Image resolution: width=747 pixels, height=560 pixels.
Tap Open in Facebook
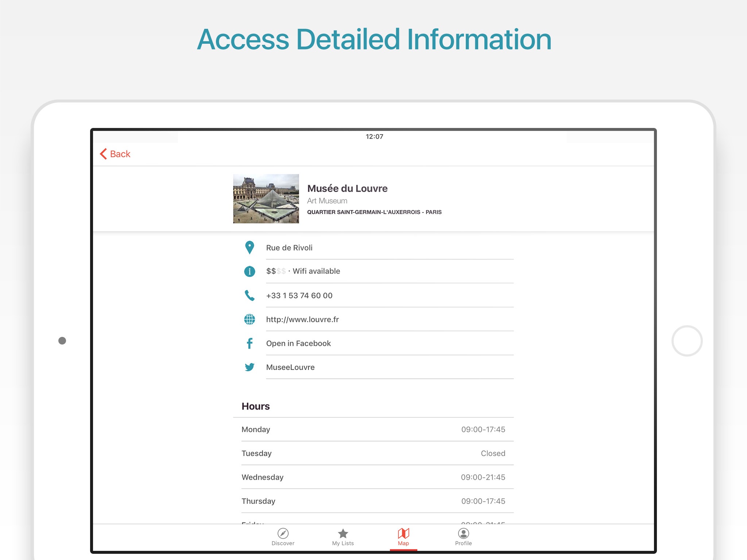click(298, 343)
